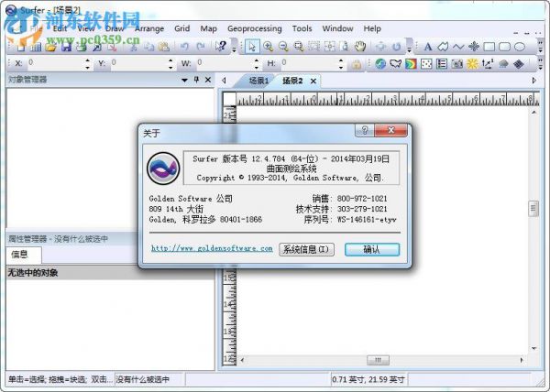Image resolution: width=550 pixels, height=392 pixels.
Task: Create a new 3D Wireframe map icon
Action: [519, 64]
